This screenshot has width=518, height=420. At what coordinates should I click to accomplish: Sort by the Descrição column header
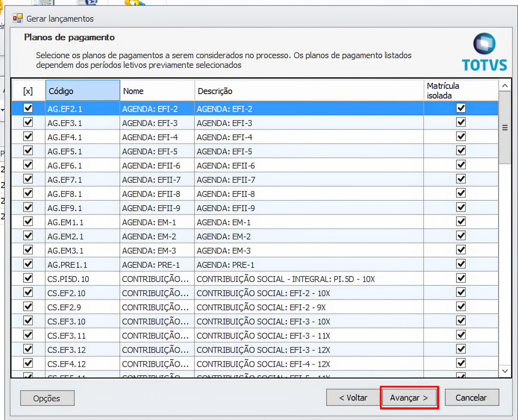[x=308, y=91]
